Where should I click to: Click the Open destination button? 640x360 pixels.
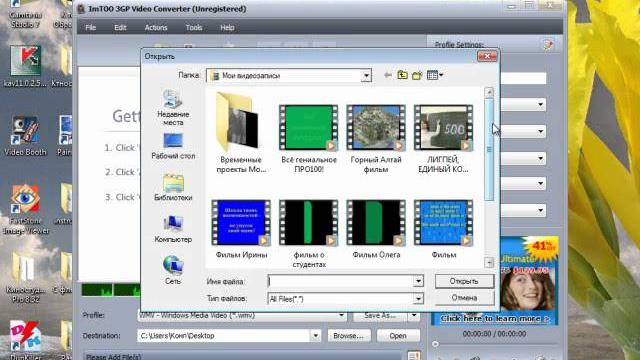(398, 336)
